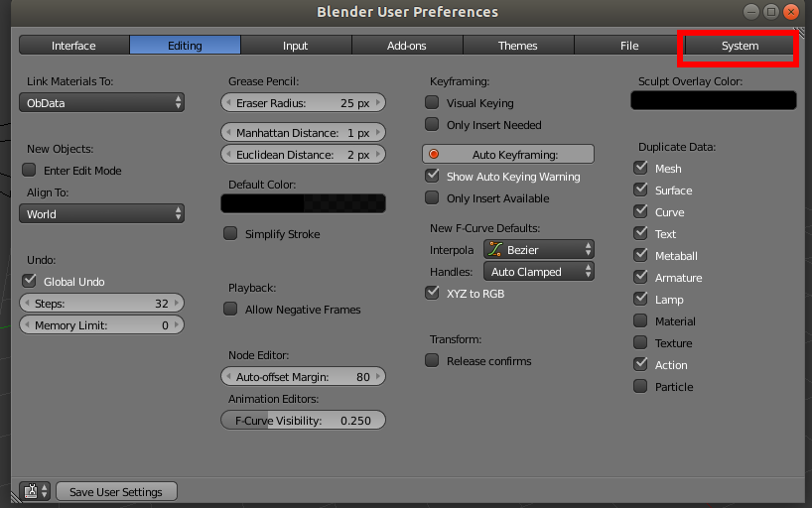Open Align To World dropdown
This screenshot has width=812, height=508.
[101, 213]
